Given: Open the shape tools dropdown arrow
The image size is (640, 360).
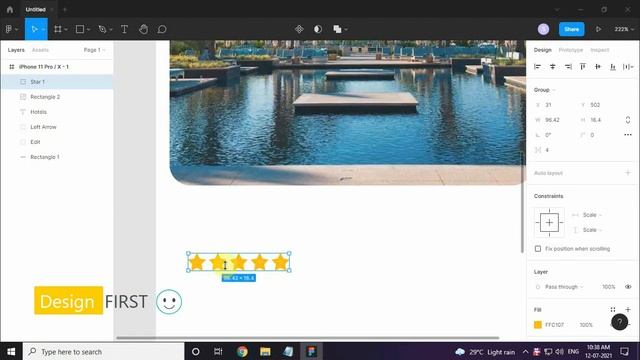Looking at the screenshot, I should [x=88, y=29].
